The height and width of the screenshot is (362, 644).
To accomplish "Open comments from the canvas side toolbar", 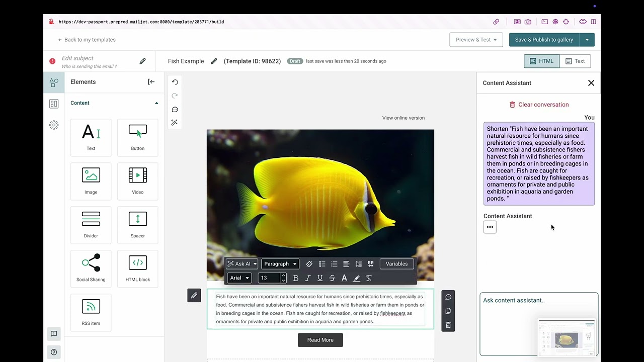I will [x=175, y=109].
